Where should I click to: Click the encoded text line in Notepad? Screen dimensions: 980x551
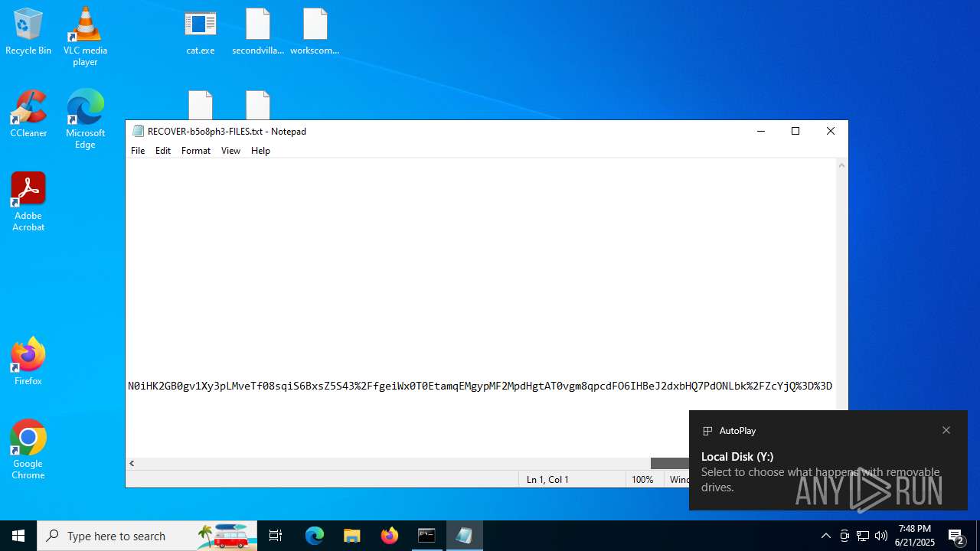480,386
